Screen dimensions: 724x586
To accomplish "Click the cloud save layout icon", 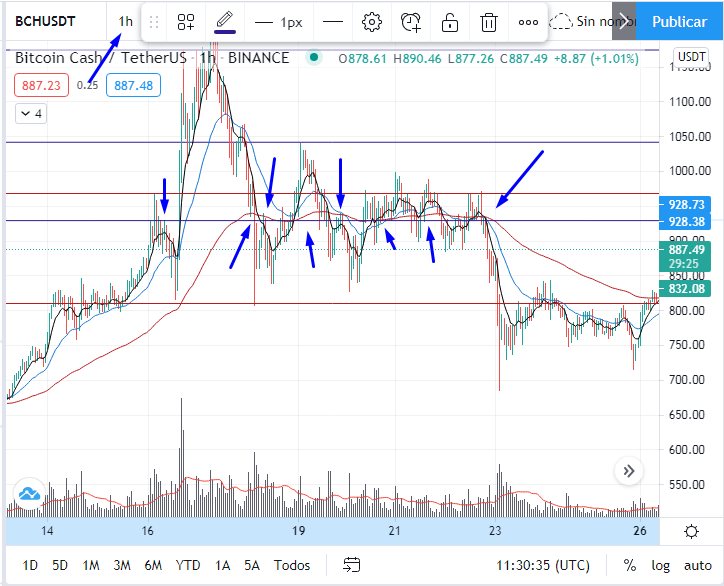I will 560,22.
